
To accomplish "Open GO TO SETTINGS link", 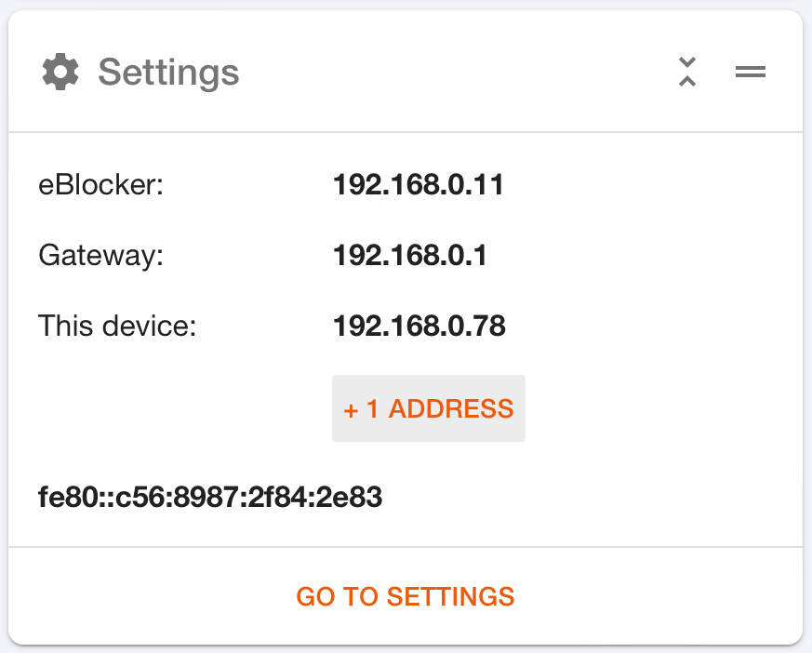I will point(406,596).
